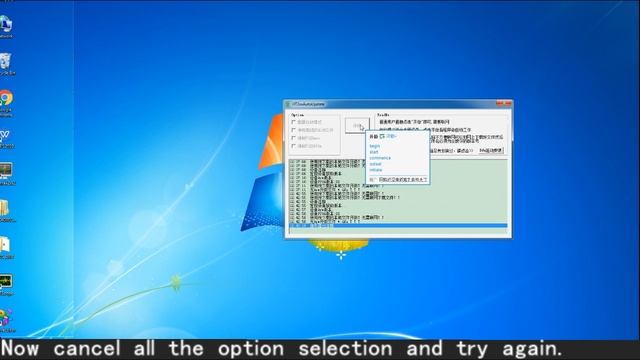Select the white butterfly-shaped desktop icon

pos(5,136)
